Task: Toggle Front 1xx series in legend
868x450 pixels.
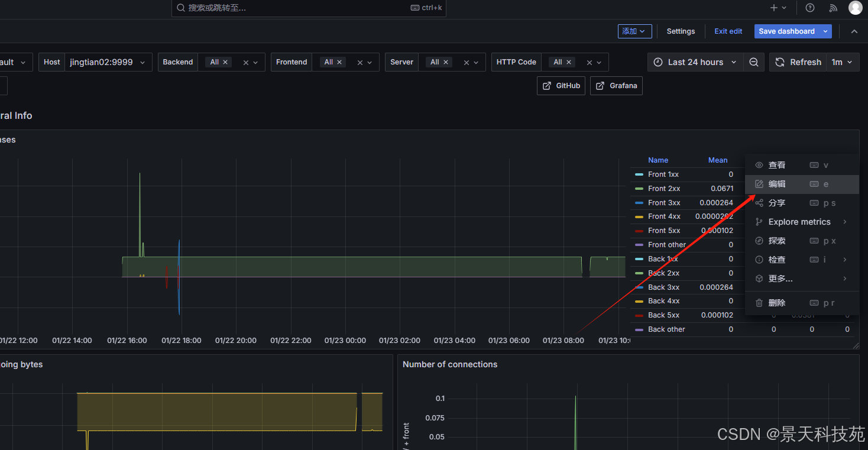Action: [663, 174]
